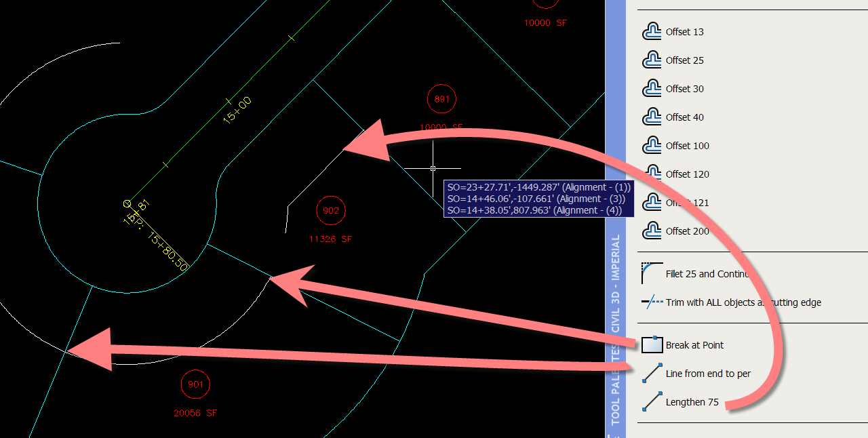Screen dimensions: 868x438
Task: Select parcel label circle 891
Action: (441, 99)
